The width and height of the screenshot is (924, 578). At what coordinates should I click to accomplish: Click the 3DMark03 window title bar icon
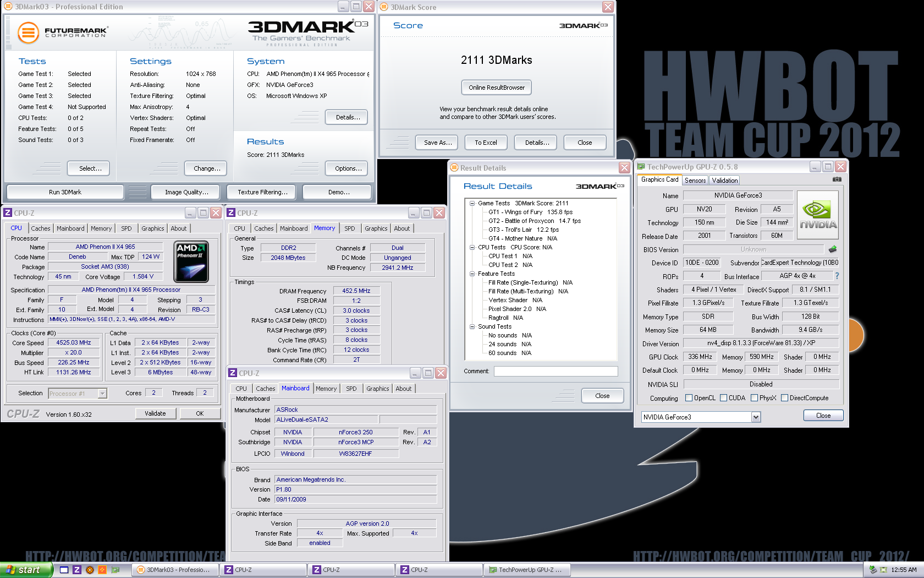click(x=8, y=7)
